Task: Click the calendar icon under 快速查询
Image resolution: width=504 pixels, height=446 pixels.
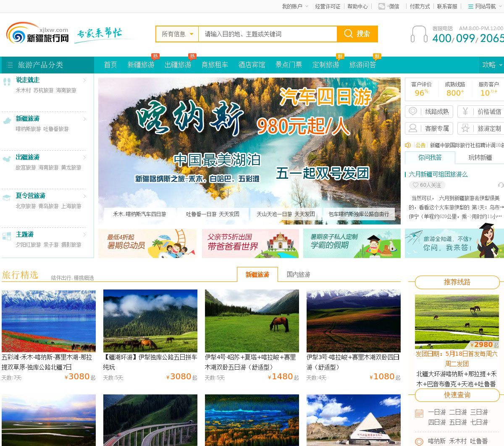Action: click(419, 413)
